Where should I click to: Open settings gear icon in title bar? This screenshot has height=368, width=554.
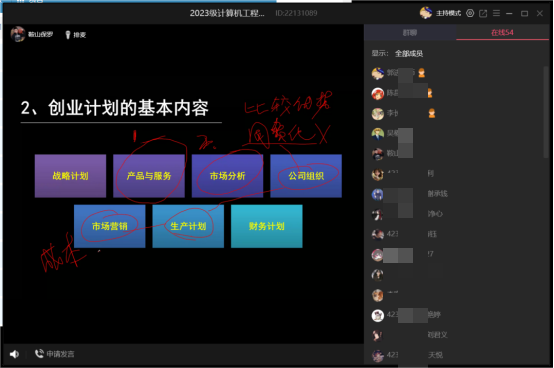pyautogui.click(x=470, y=13)
